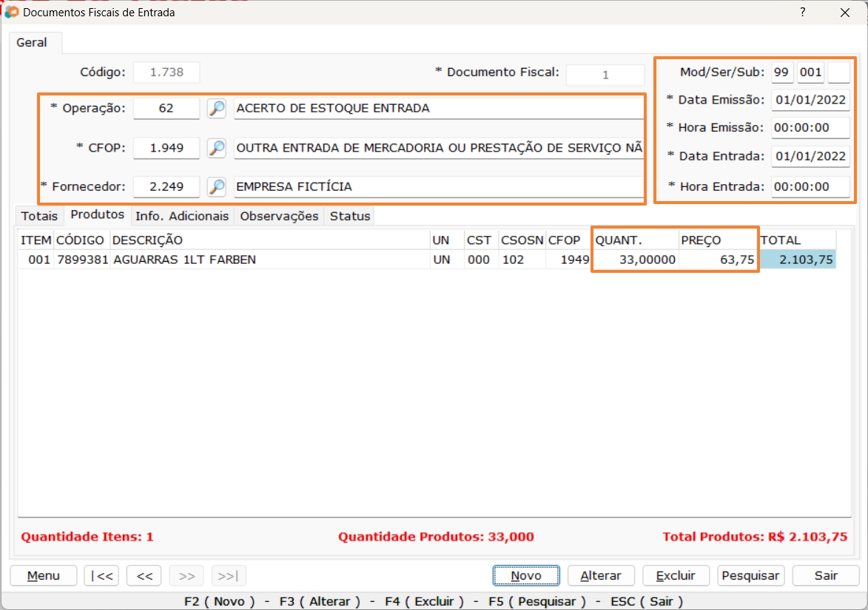Switch to the Totais tab
The height and width of the screenshot is (610, 868).
pos(39,216)
